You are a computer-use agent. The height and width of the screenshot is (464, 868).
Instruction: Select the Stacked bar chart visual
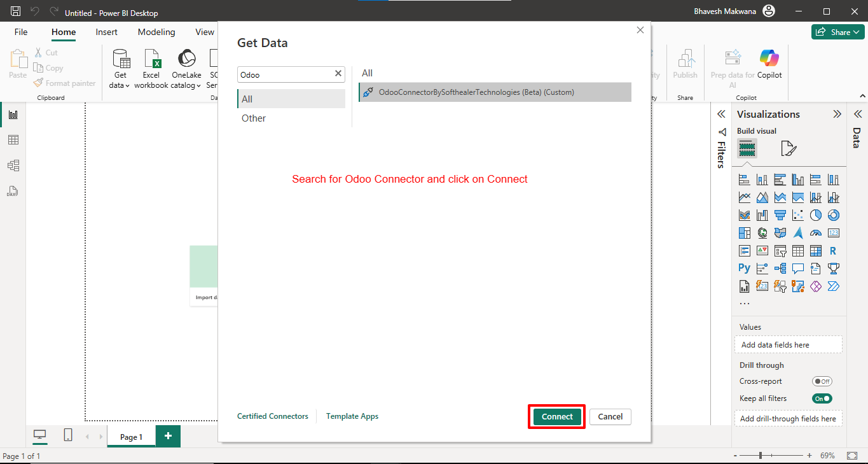[x=744, y=179]
